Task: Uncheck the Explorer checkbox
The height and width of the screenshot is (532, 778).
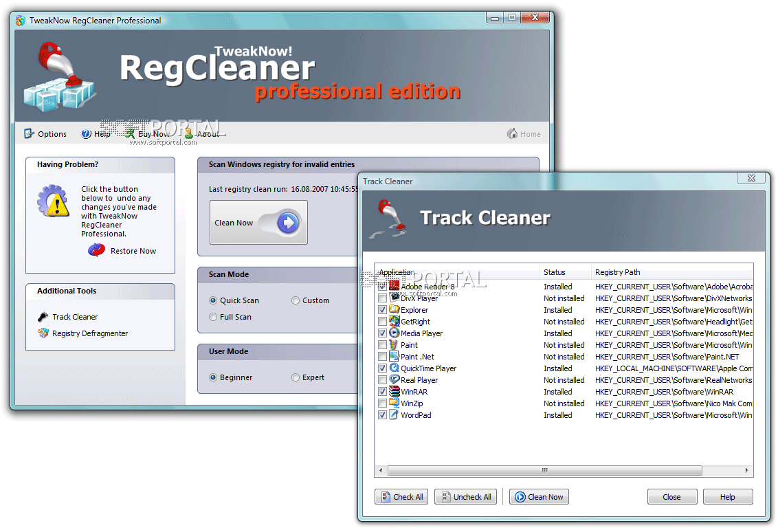Action: [382, 310]
